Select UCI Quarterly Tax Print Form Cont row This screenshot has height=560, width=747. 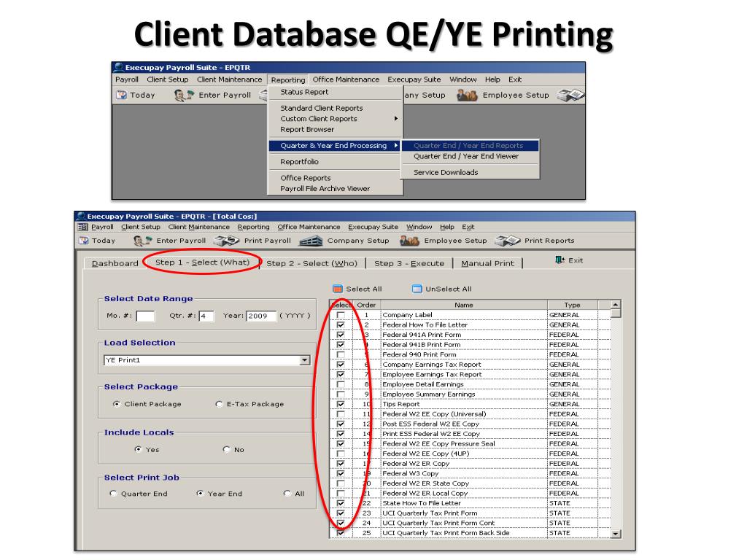click(x=471, y=523)
